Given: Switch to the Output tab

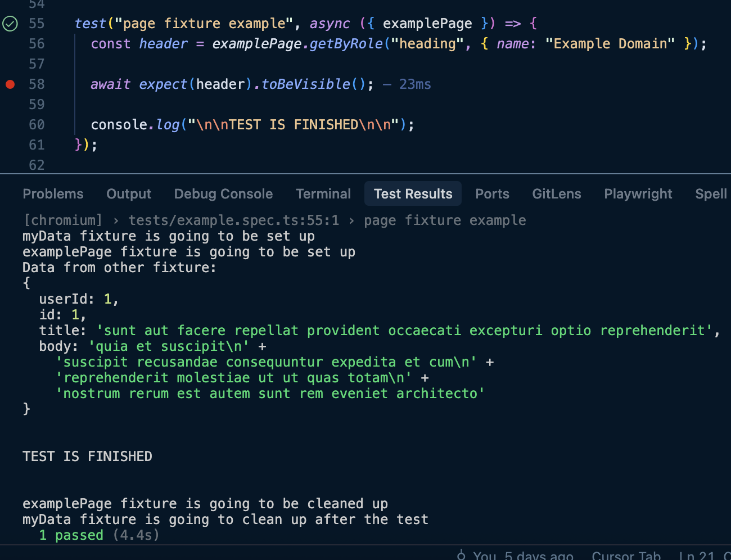Looking at the screenshot, I should 129,194.
